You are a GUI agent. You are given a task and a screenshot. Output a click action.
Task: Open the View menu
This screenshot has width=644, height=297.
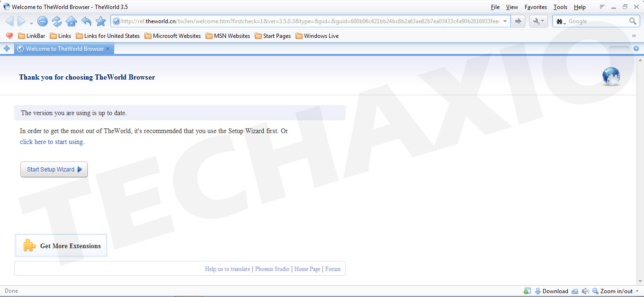[x=512, y=7]
